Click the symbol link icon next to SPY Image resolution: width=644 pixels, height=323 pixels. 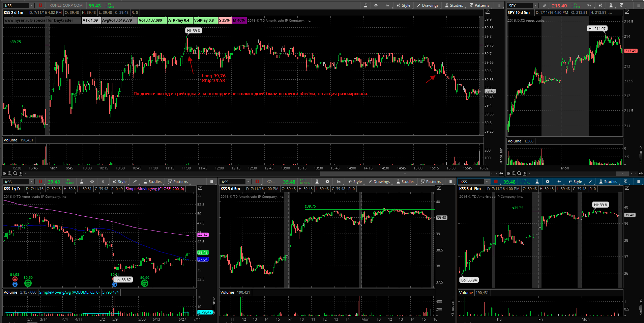(545, 5)
